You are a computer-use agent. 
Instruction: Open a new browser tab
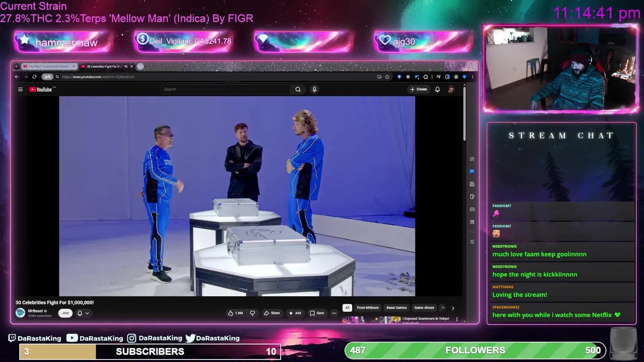click(140, 66)
